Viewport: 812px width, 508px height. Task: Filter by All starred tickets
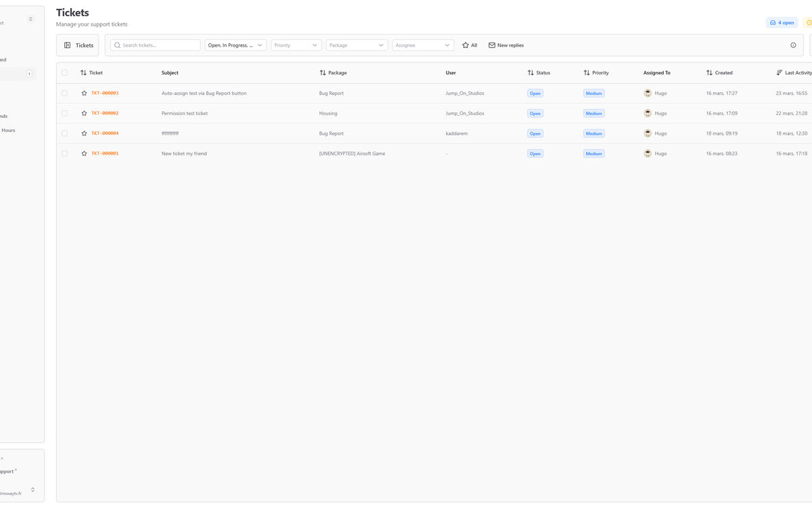coord(470,45)
